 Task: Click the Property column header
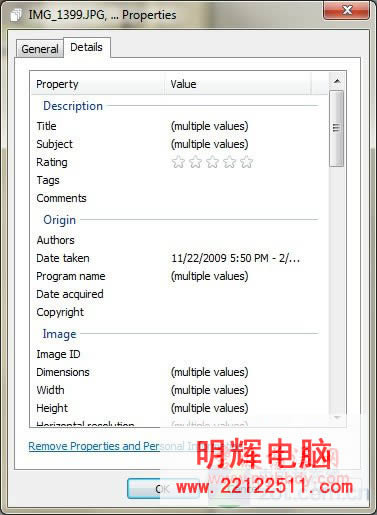point(98,84)
